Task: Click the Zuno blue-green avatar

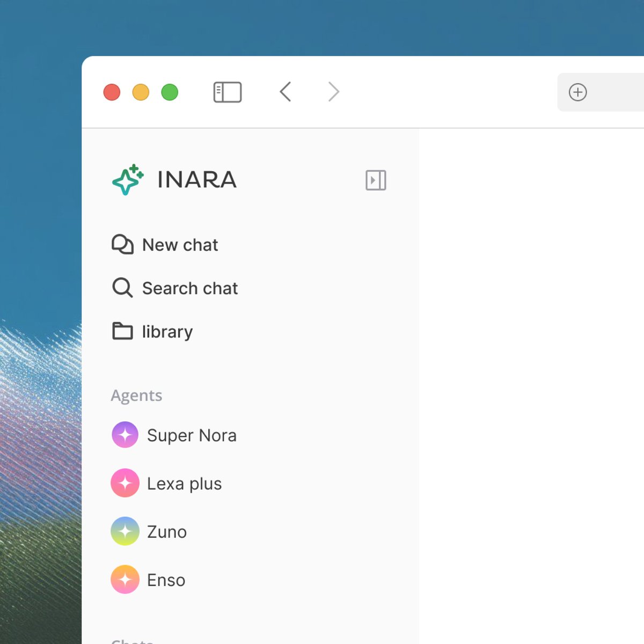Action: pyautogui.click(x=125, y=531)
